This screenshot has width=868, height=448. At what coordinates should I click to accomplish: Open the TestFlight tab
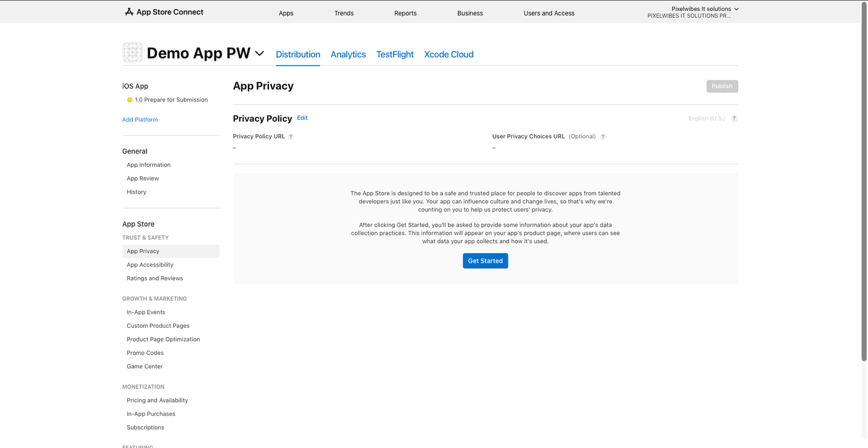[395, 54]
